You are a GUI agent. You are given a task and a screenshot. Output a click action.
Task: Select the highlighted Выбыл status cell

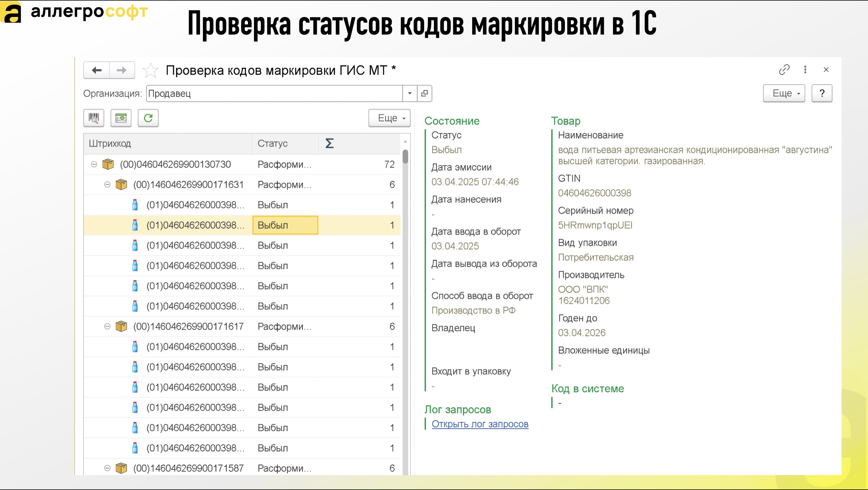(285, 225)
